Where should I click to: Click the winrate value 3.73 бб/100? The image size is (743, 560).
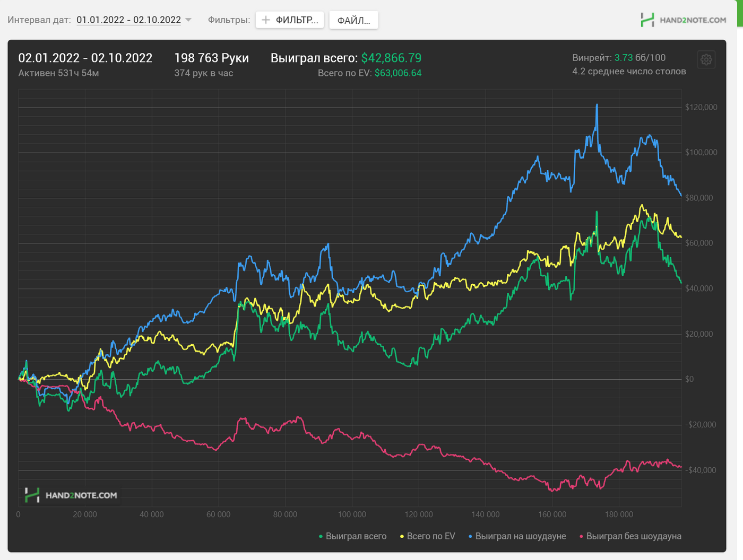click(640, 57)
